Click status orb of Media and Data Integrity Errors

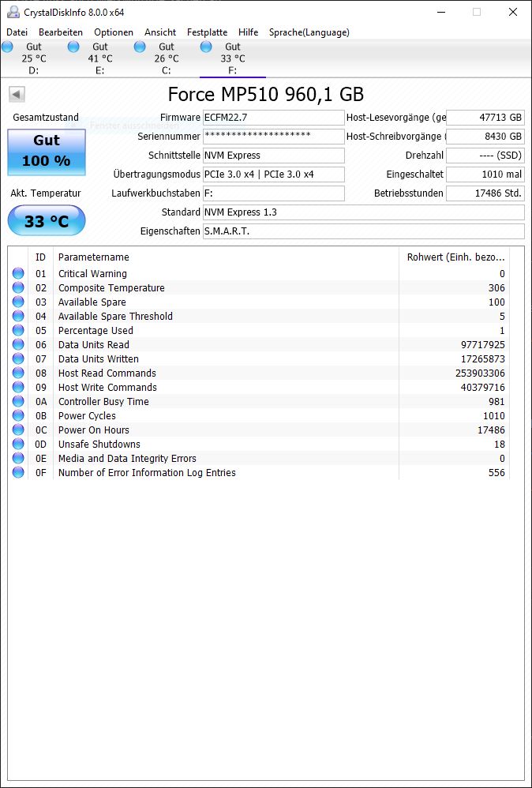click(18, 458)
